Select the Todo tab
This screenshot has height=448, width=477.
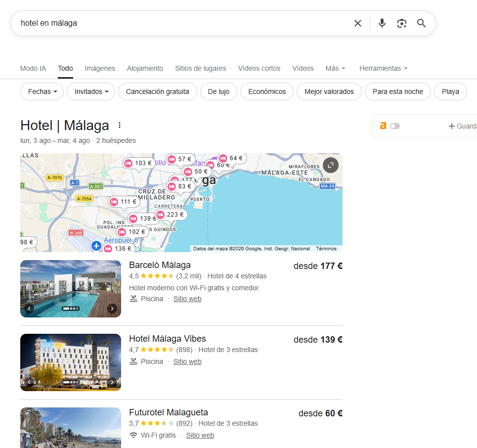[65, 68]
